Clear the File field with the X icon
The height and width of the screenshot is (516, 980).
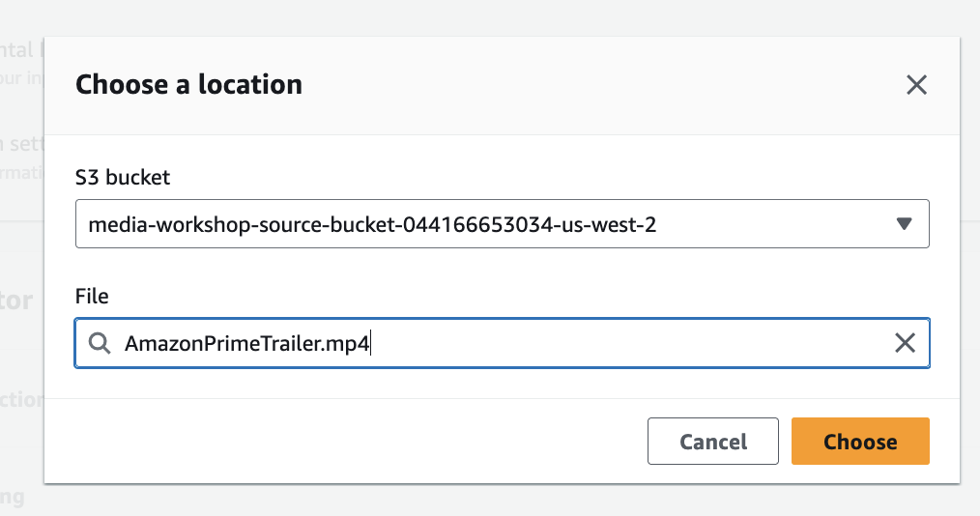click(905, 343)
